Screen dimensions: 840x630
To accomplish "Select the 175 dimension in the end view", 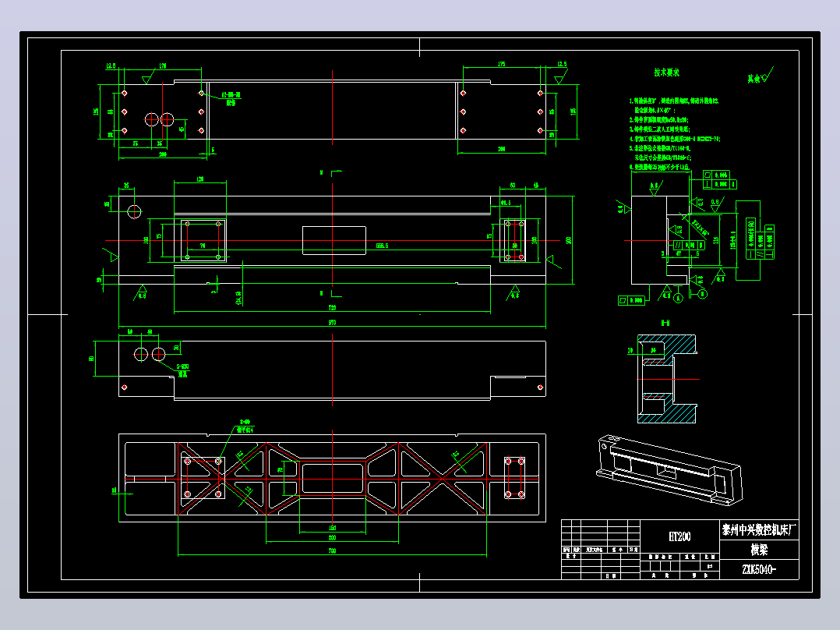I will pyautogui.click(x=502, y=64).
